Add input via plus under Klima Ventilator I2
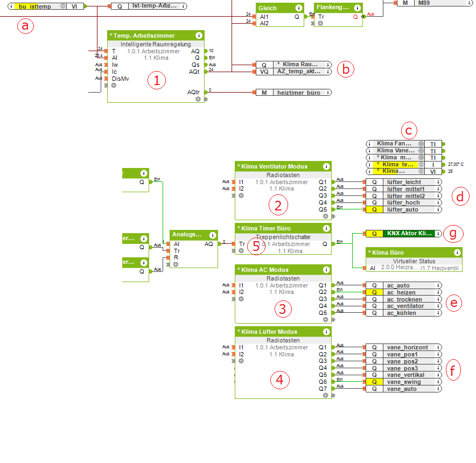The width and height of the screenshot is (476, 463). pos(241,196)
